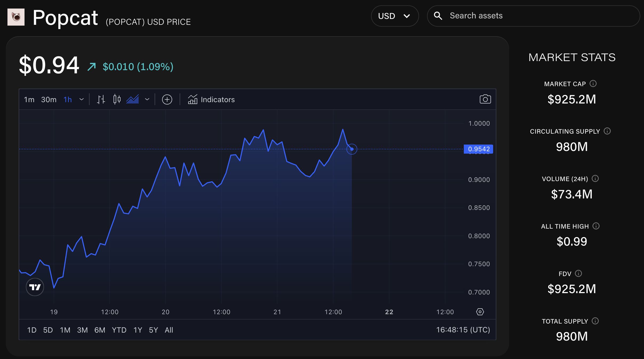The width and height of the screenshot is (644, 359).
Task: Select the 6M date range
Action: coord(100,330)
